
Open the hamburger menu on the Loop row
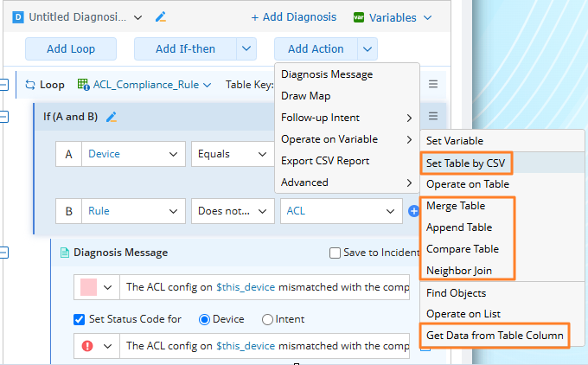pyautogui.click(x=433, y=85)
